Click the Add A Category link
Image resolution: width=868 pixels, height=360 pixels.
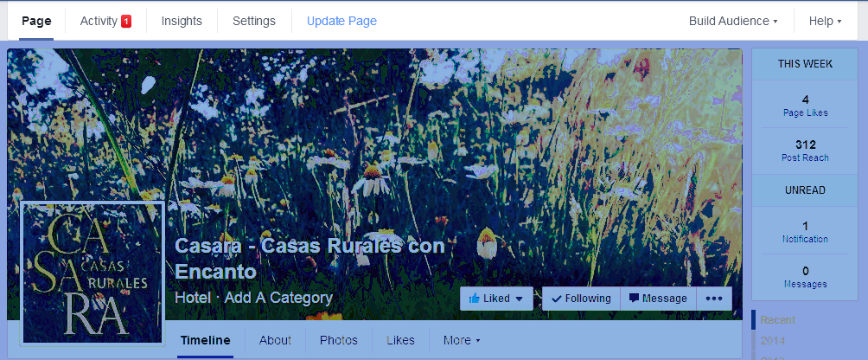(278, 298)
